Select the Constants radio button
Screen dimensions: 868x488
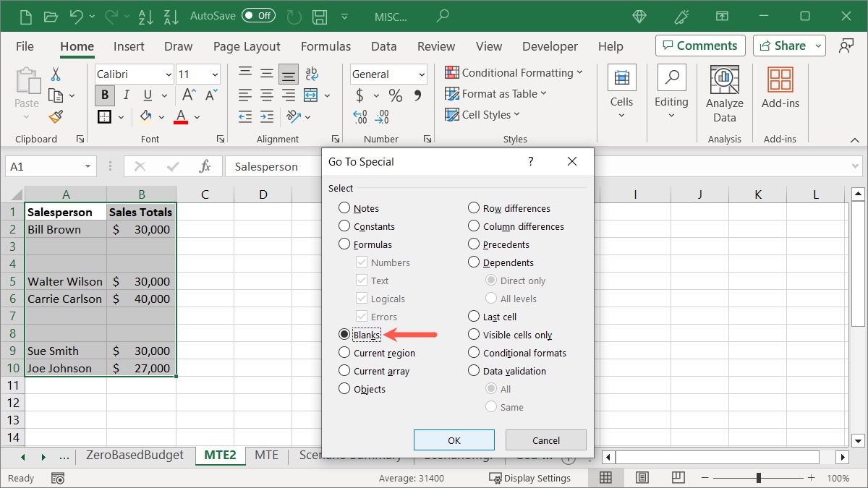[345, 226]
